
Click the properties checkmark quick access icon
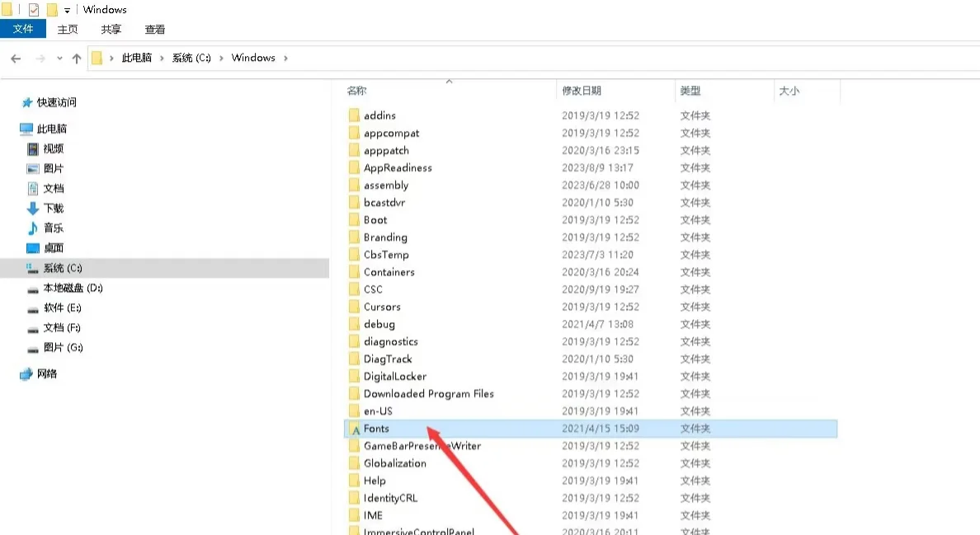coord(34,9)
